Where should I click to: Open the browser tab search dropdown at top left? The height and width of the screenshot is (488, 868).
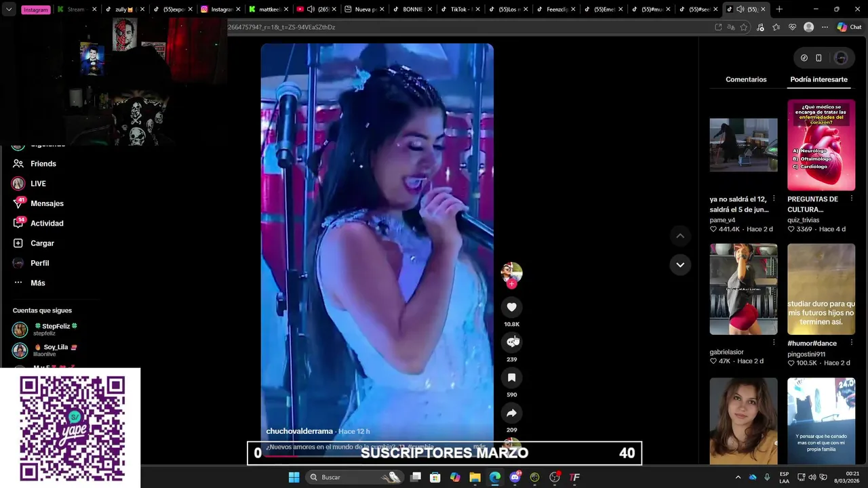(x=8, y=9)
